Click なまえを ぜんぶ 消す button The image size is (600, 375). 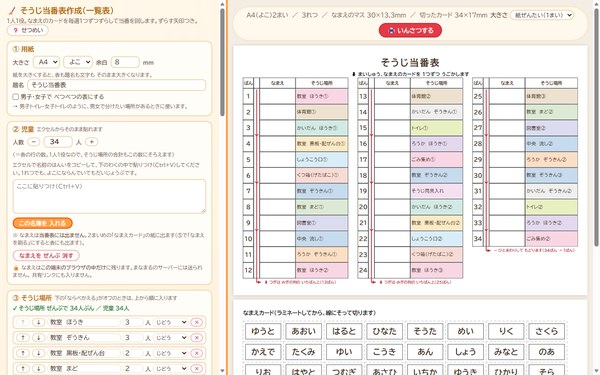[x=46, y=255]
